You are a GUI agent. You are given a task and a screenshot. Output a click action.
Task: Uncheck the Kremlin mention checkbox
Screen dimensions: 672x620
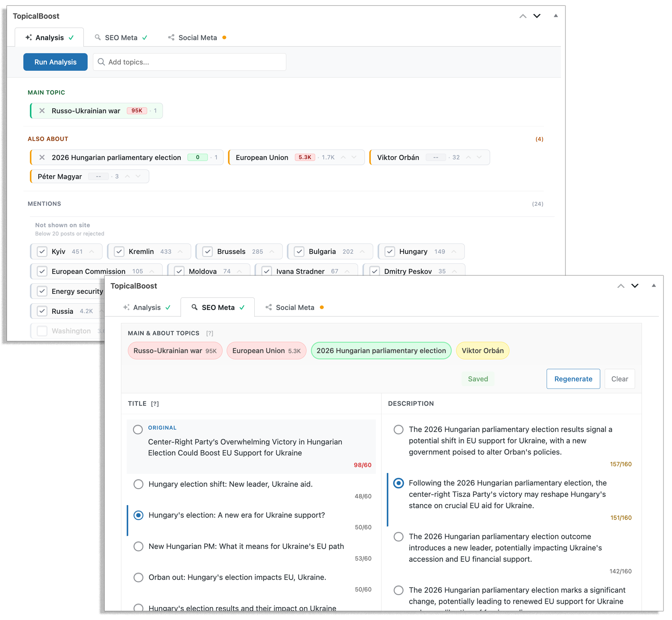click(119, 251)
